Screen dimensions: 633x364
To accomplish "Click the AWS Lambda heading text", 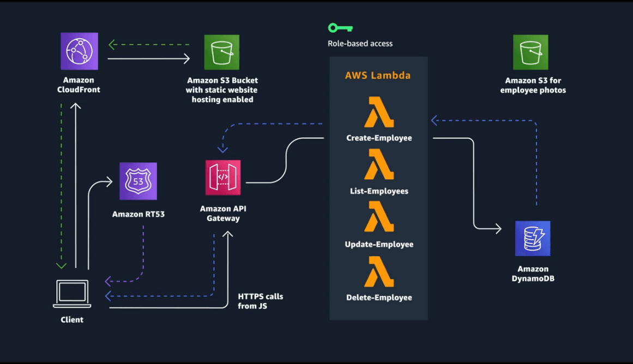I will [x=378, y=76].
